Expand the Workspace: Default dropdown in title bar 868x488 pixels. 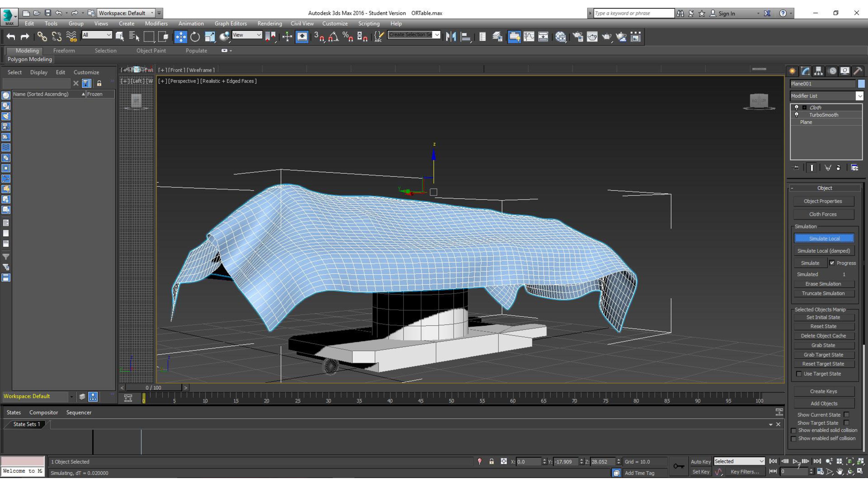152,13
